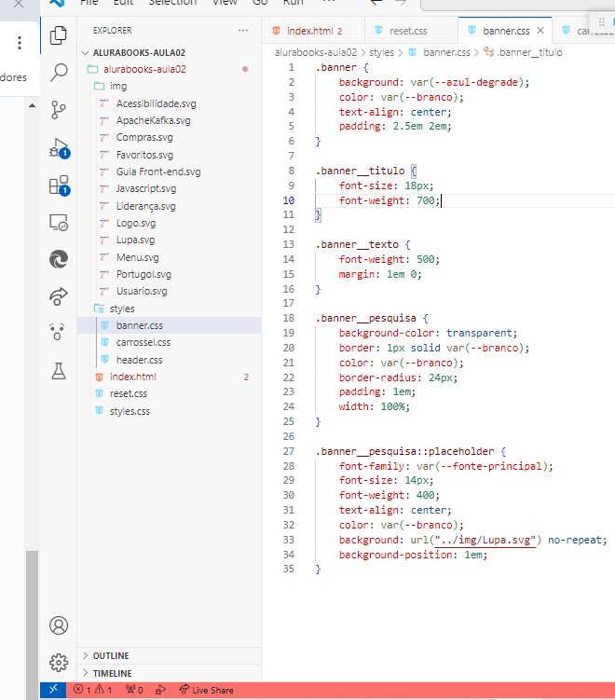Image resolution: width=615 pixels, height=700 pixels.
Task: Expand the TIMELINE section
Action: tap(112, 673)
